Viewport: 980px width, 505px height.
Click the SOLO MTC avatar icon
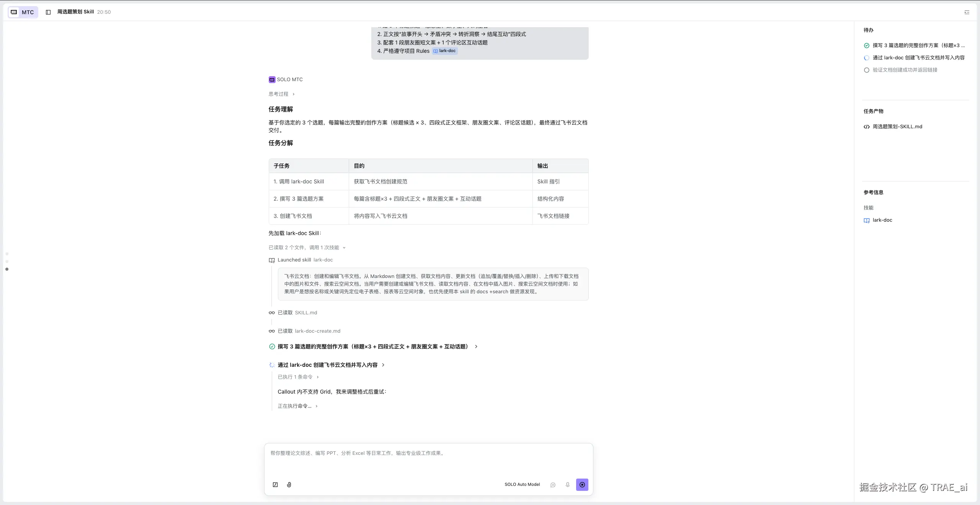pos(272,80)
